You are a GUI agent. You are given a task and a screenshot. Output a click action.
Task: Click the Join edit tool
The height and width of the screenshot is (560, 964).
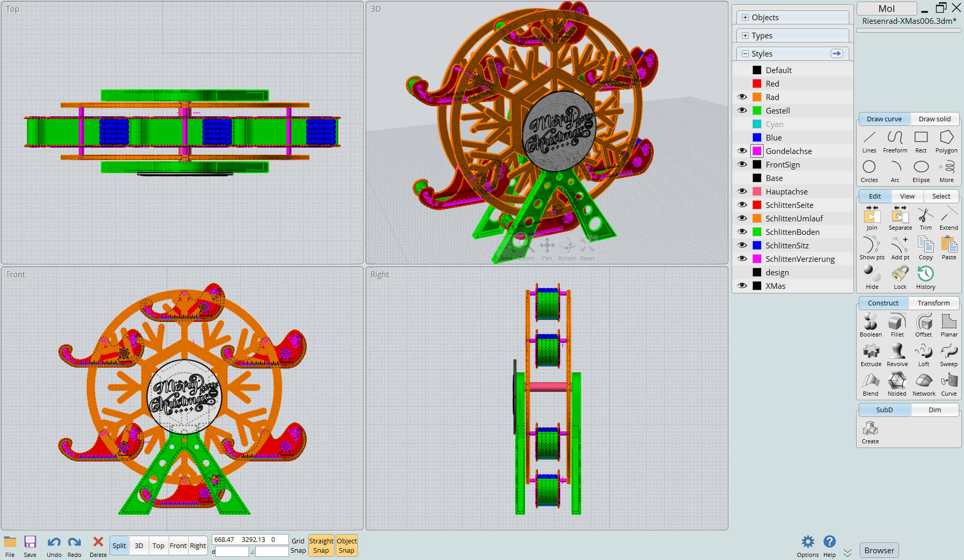click(872, 219)
